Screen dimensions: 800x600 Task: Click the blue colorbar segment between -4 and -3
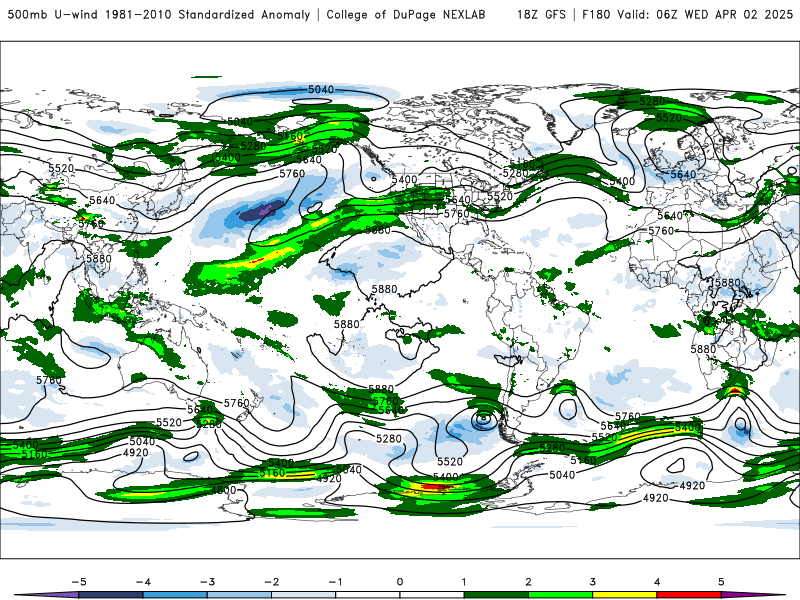(x=175, y=595)
